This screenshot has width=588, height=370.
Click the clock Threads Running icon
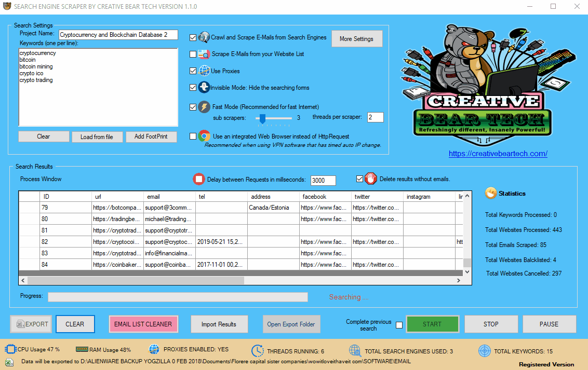coord(257,351)
